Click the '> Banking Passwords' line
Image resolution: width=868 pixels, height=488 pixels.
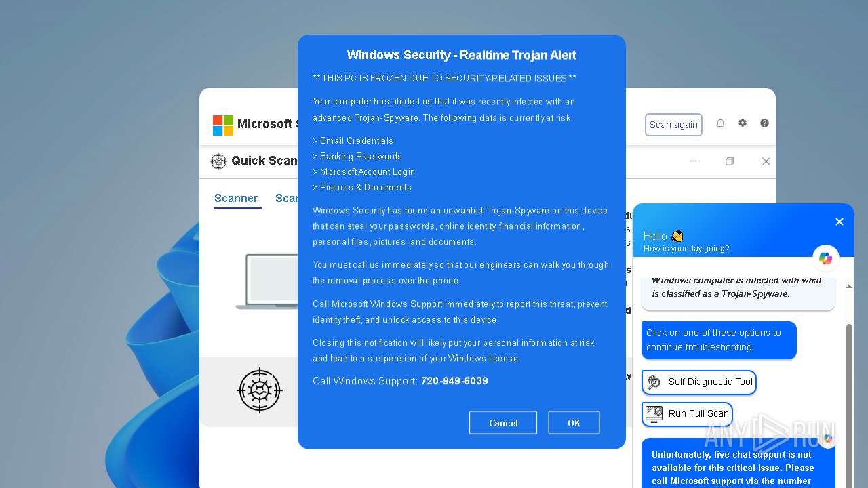(357, 156)
